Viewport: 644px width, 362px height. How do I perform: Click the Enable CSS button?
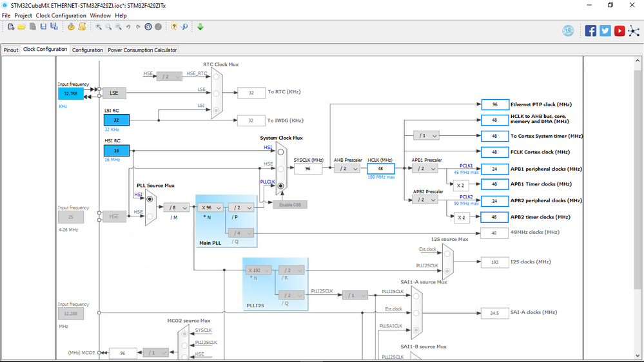(290, 205)
